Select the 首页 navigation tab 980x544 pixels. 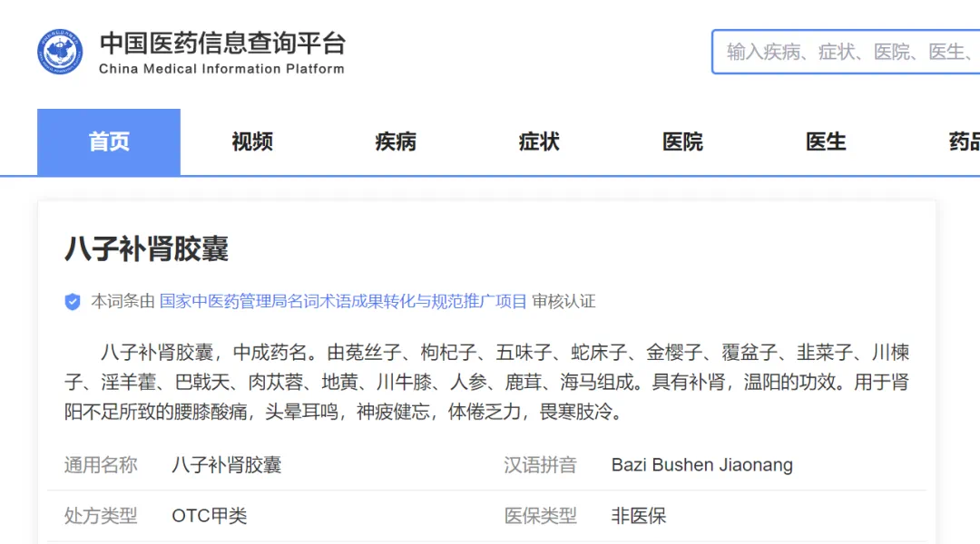click(x=108, y=141)
